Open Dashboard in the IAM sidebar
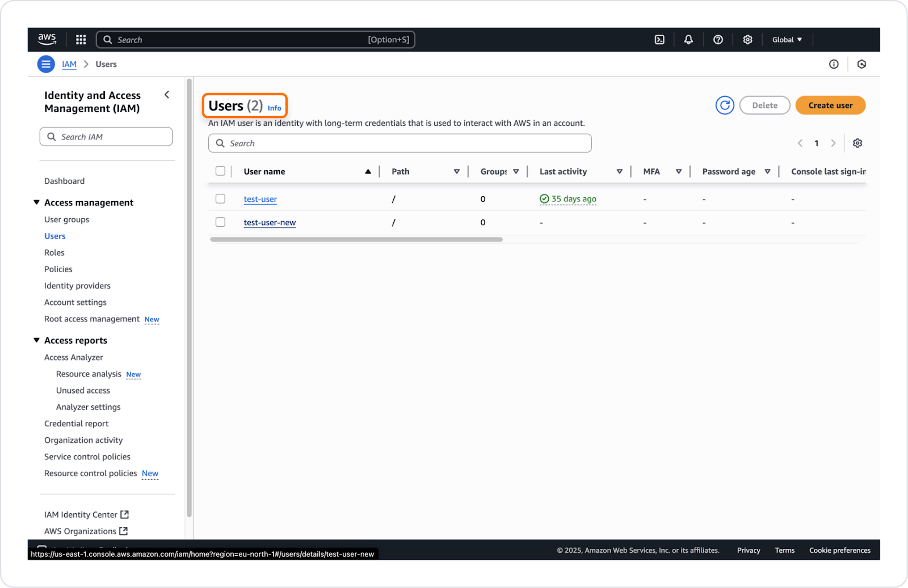Image resolution: width=908 pixels, height=588 pixels. tap(64, 181)
